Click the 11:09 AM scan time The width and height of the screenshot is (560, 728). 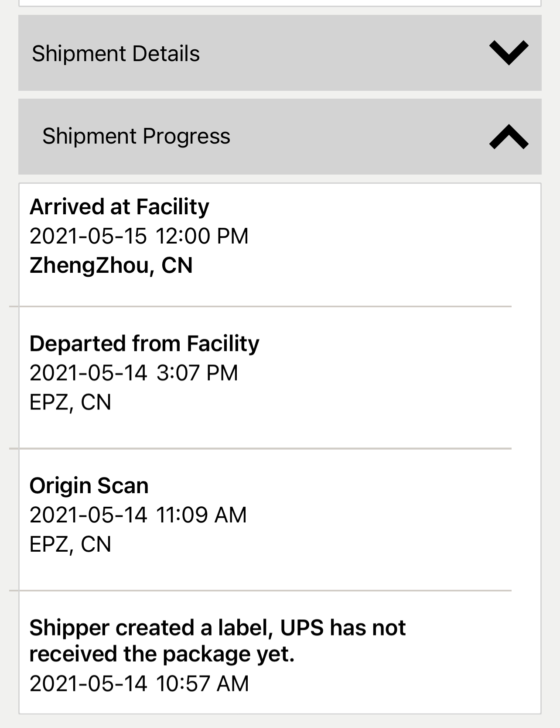coord(201,515)
